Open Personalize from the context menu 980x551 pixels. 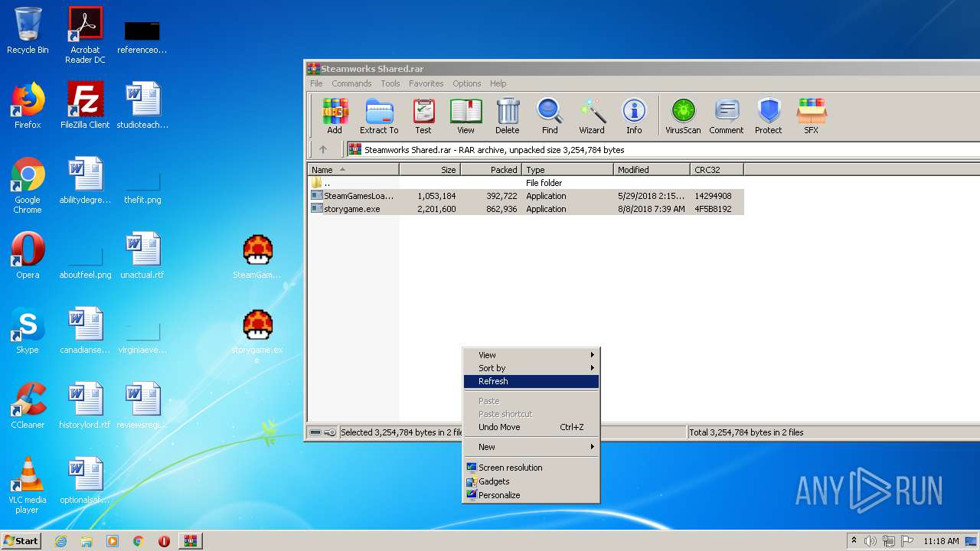531,495
